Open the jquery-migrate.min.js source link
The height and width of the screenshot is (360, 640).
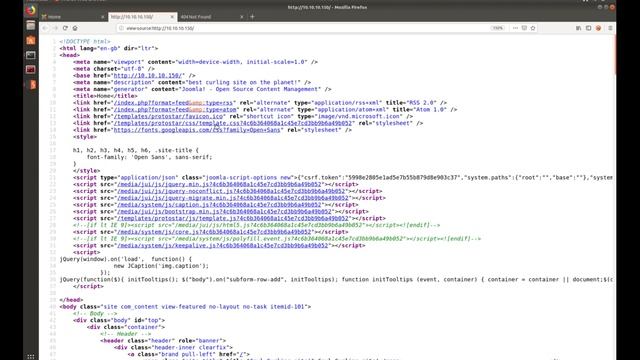pos(233,198)
